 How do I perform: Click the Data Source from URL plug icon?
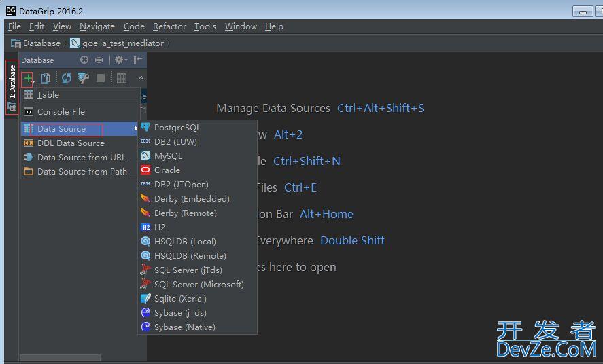[29, 157]
